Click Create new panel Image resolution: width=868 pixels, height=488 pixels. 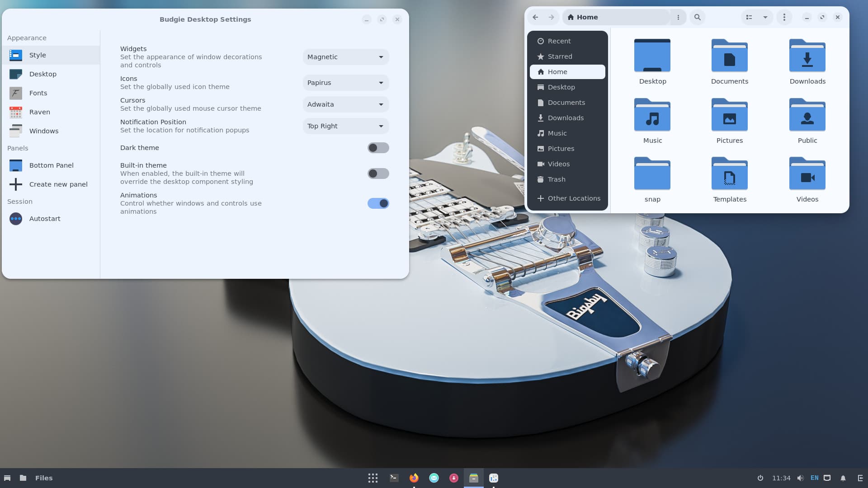click(58, 184)
